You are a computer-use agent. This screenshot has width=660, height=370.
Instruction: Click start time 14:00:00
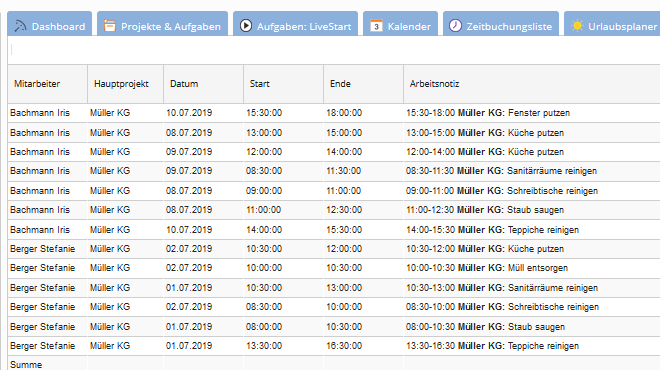click(264, 230)
